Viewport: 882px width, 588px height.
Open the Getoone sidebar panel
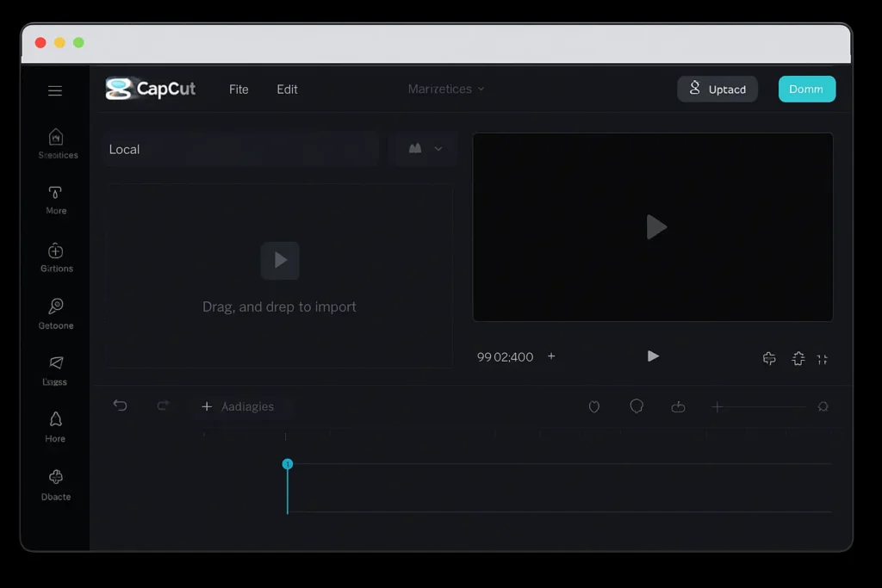tap(56, 306)
